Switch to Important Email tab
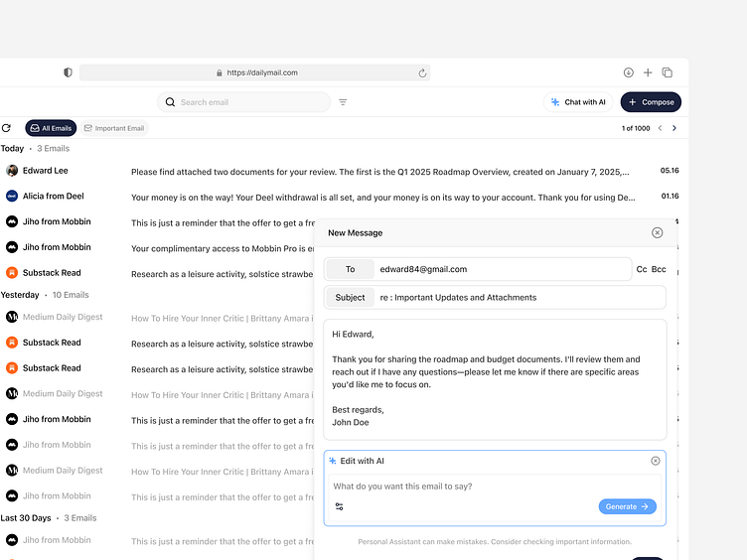Viewport: 747px width, 560px height. (x=114, y=128)
